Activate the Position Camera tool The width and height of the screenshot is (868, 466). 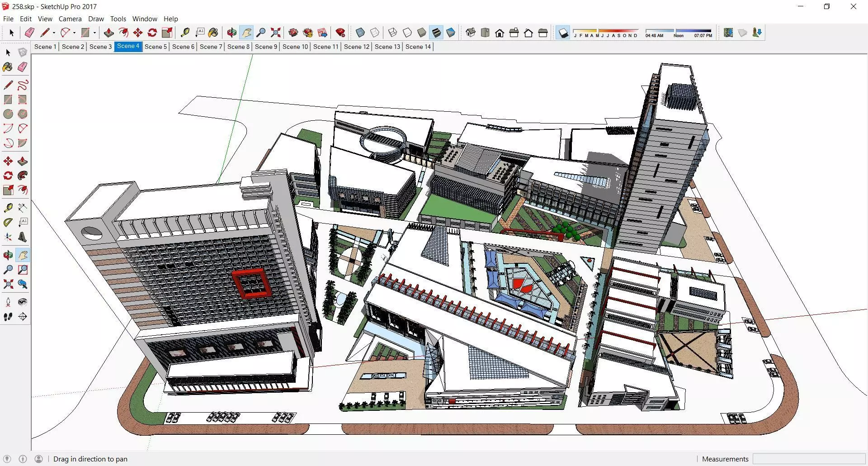click(8, 302)
